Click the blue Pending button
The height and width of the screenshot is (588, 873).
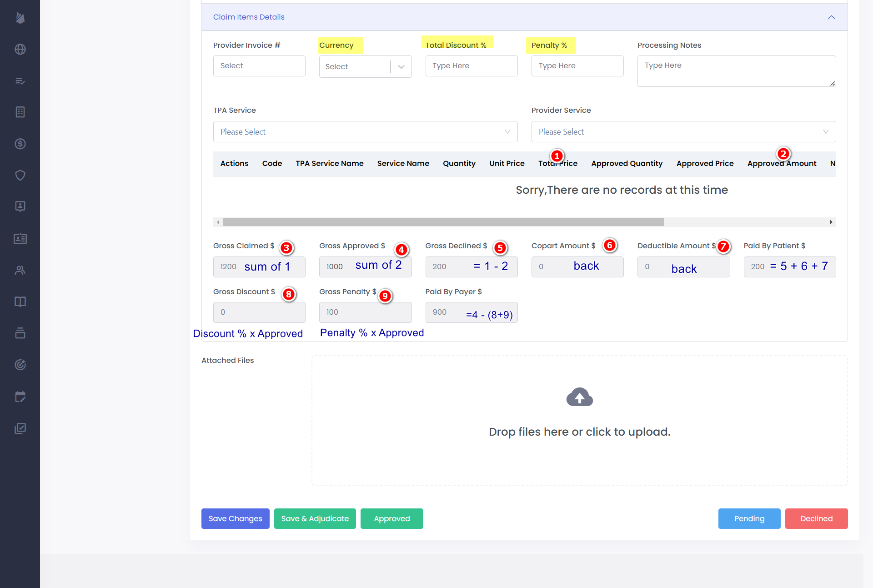749,518
